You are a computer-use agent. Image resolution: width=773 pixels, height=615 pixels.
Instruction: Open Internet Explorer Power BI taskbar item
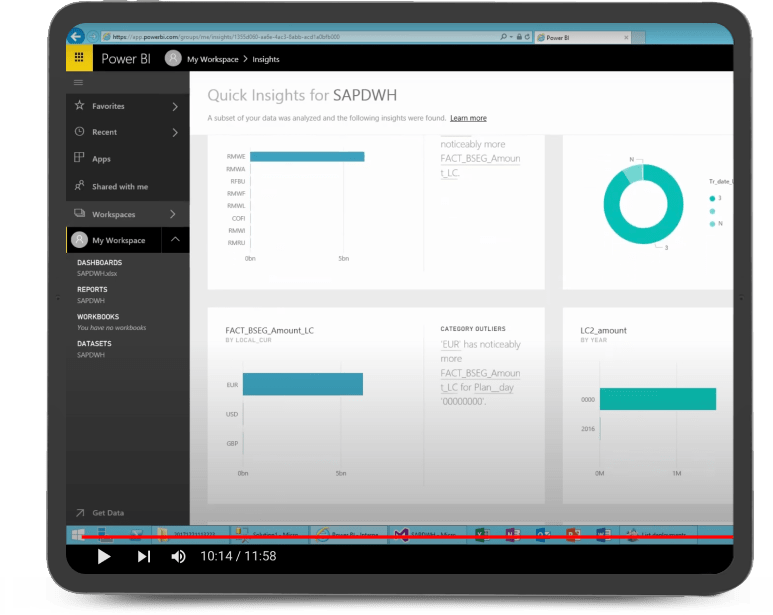click(x=349, y=535)
